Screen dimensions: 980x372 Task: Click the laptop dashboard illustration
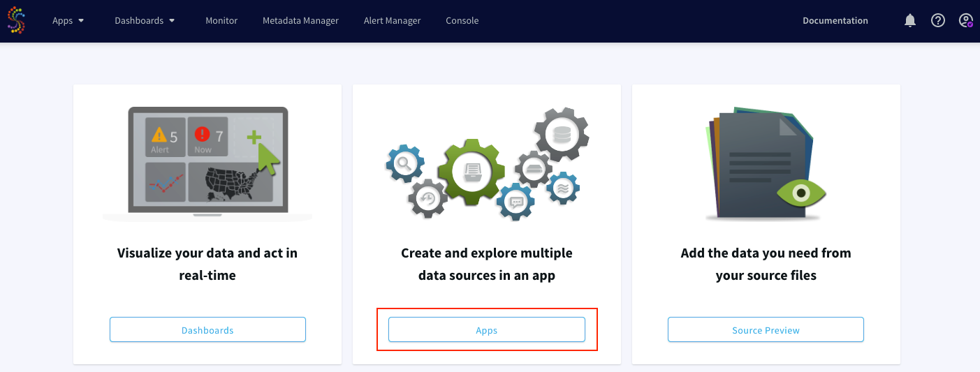[x=207, y=164]
